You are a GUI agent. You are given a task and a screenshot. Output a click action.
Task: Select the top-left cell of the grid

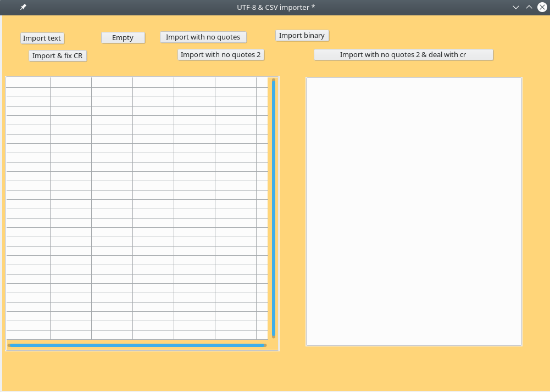[28, 82]
